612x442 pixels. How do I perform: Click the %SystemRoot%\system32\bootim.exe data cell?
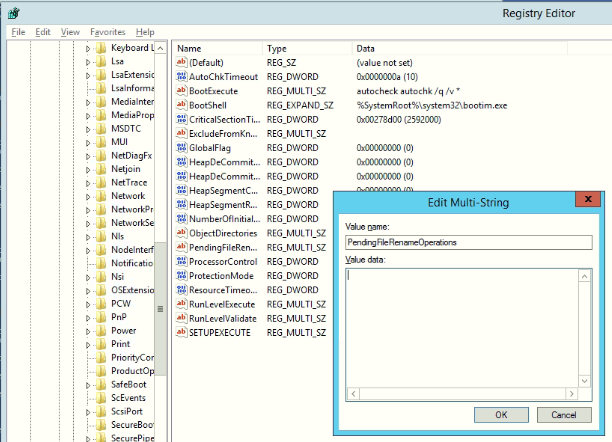point(432,105)
